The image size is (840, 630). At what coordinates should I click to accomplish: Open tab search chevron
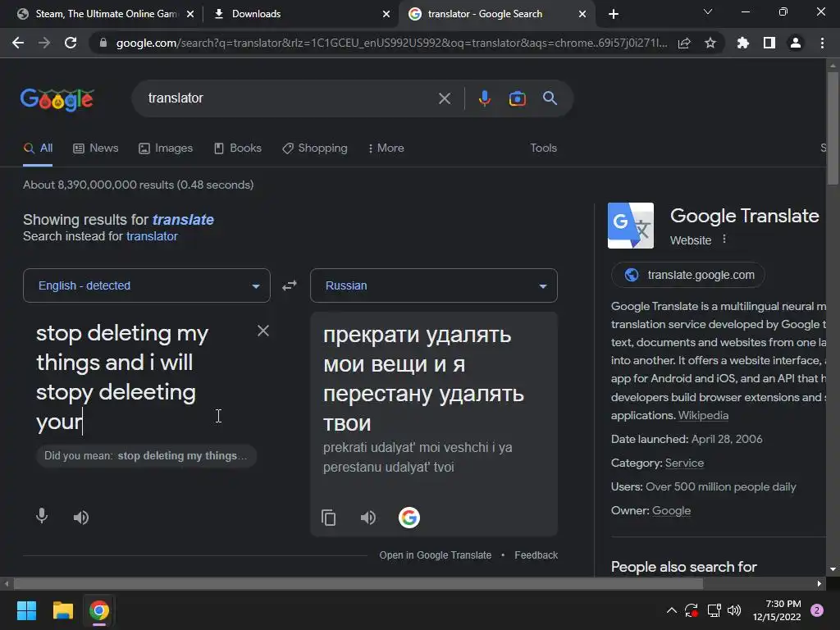(x=708, y=11)
